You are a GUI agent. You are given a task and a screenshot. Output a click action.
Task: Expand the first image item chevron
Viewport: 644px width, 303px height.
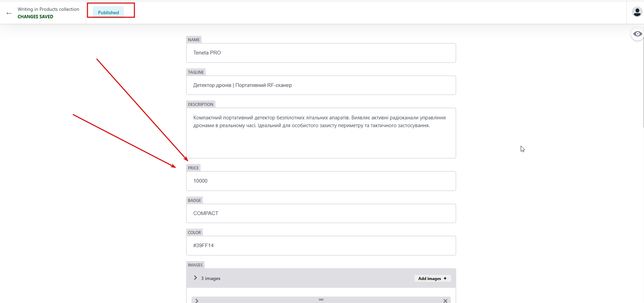tap(197, 301)
